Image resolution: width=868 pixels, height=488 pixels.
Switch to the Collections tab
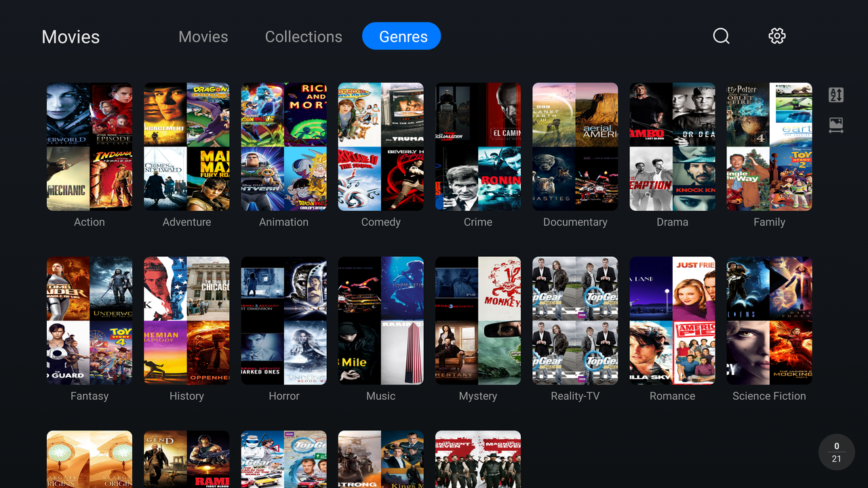(304, 37)
